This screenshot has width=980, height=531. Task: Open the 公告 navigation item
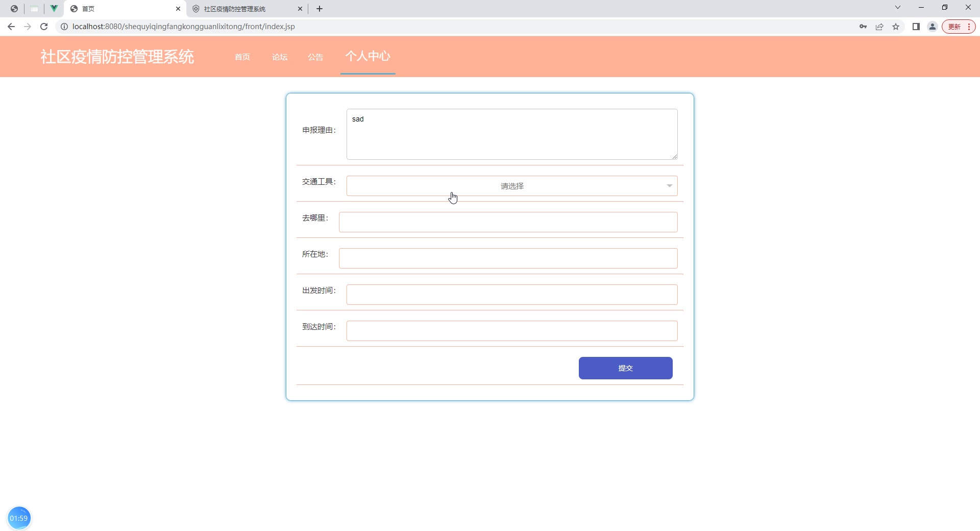(315, 57)
